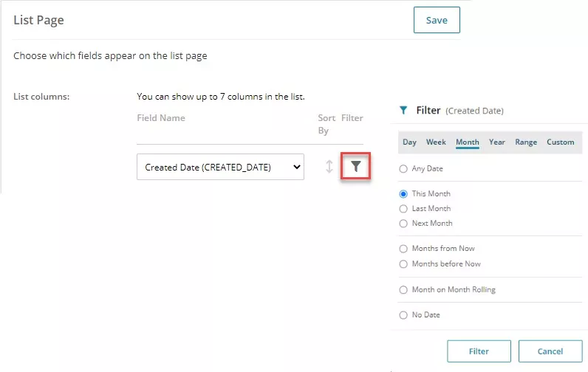588x372 pixels.
Task: Choose the Next Month radio option
Action: click(x=403, y=224)
